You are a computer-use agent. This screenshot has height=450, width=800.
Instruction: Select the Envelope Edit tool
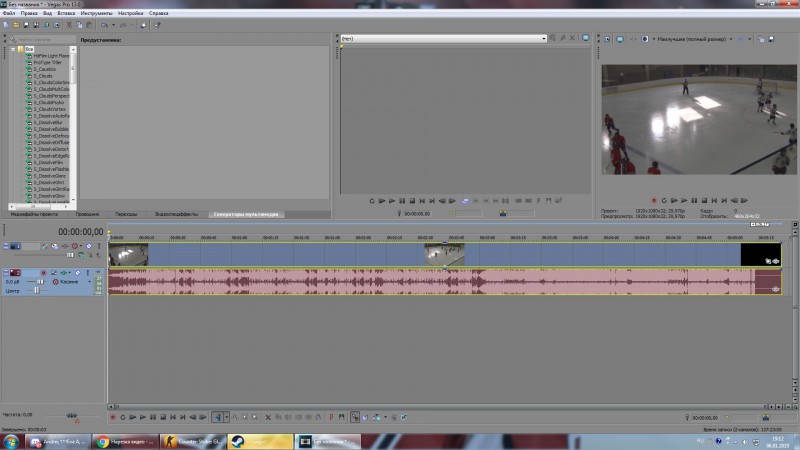click(235, 417)
